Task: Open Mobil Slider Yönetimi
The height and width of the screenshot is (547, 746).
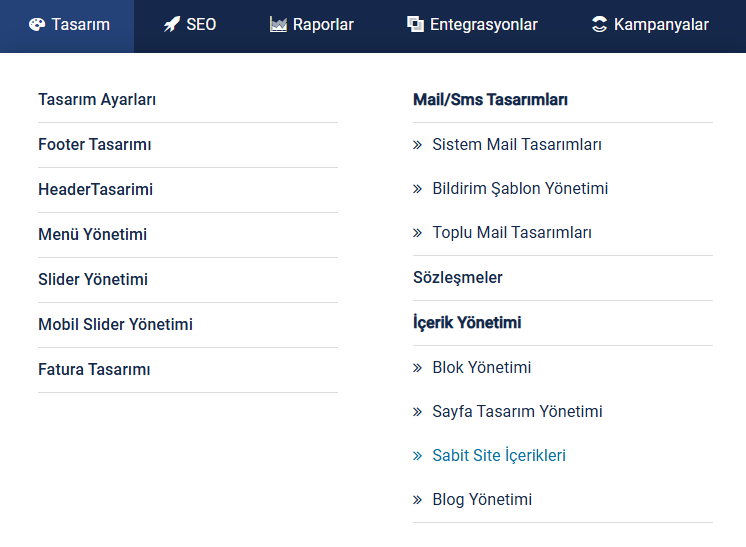Action: [116, 324]
